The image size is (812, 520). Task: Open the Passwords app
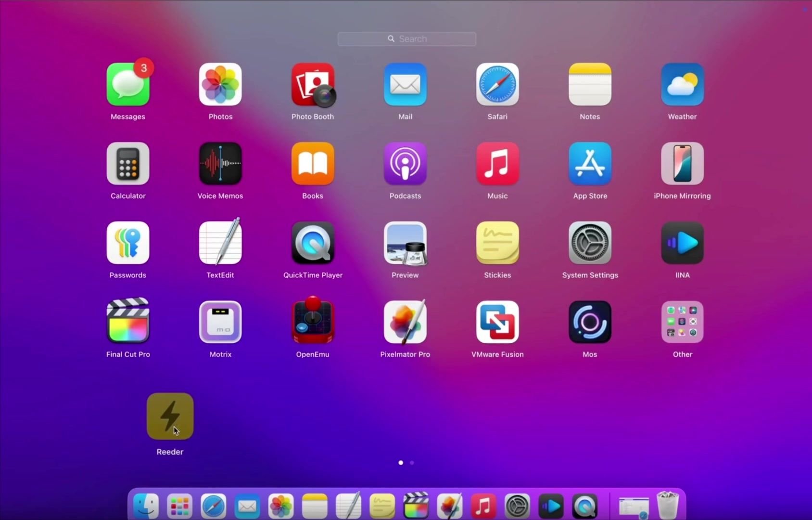(128, 243)
